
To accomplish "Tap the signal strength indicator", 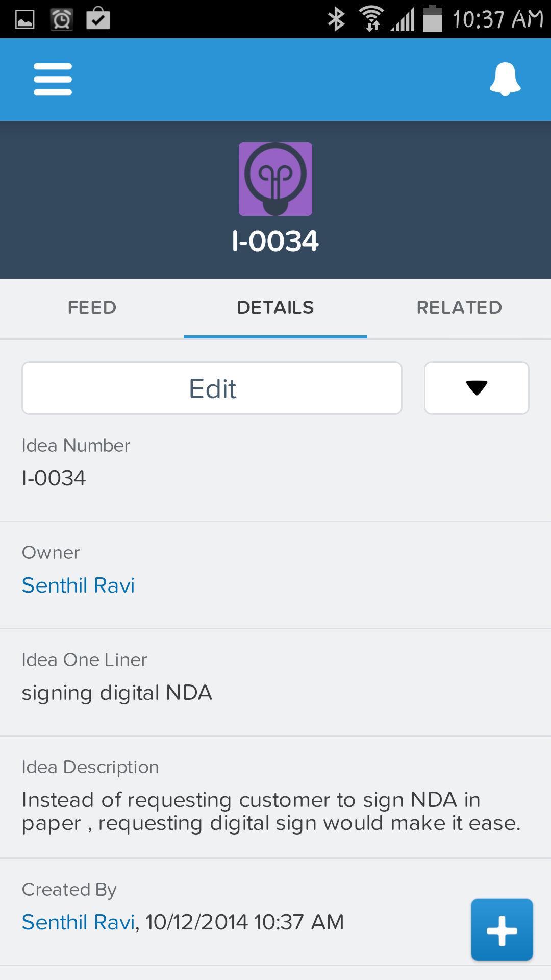I will pos(403,20).
